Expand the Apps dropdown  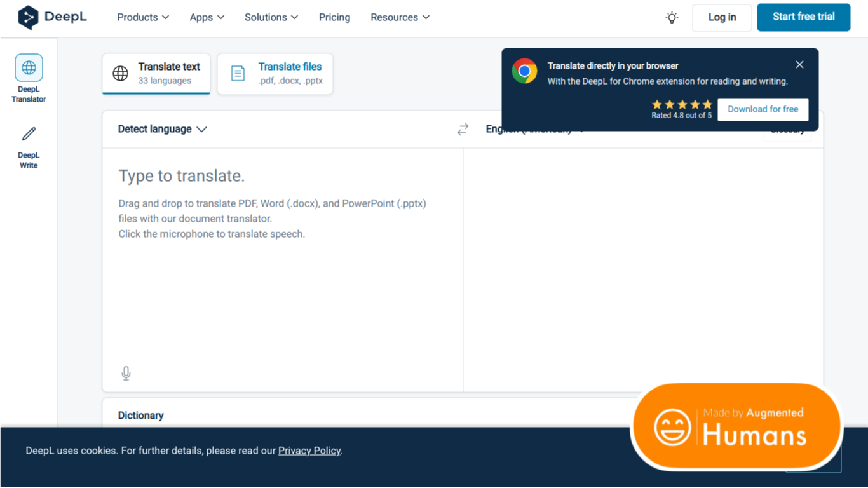(207, 17)
